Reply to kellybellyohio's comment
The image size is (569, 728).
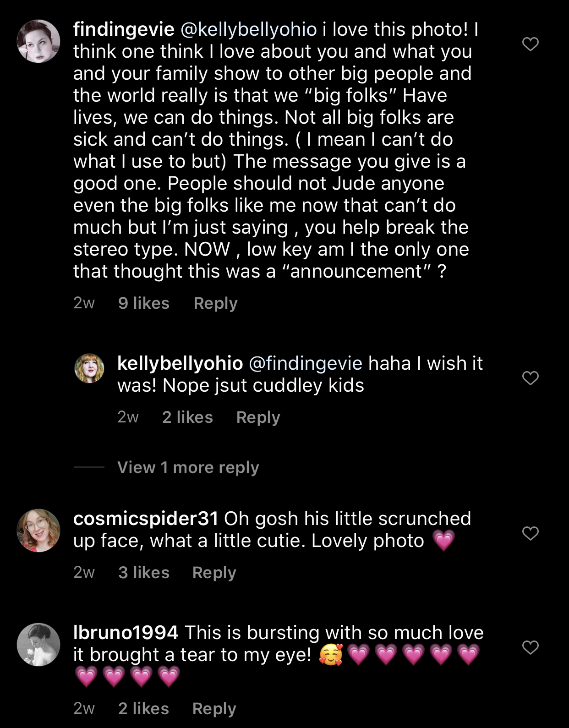pos(258,417)
